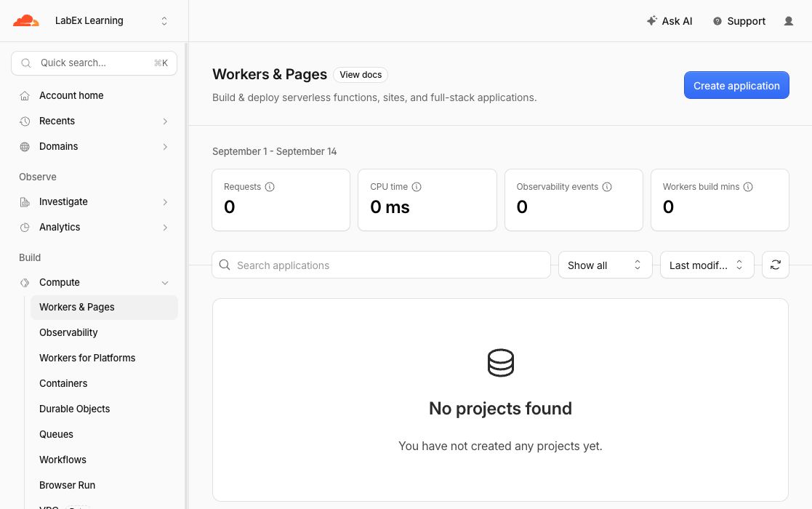812x509 pixels.
Task: Expand the Analytics chevron
Action: (x=165, y=228)
